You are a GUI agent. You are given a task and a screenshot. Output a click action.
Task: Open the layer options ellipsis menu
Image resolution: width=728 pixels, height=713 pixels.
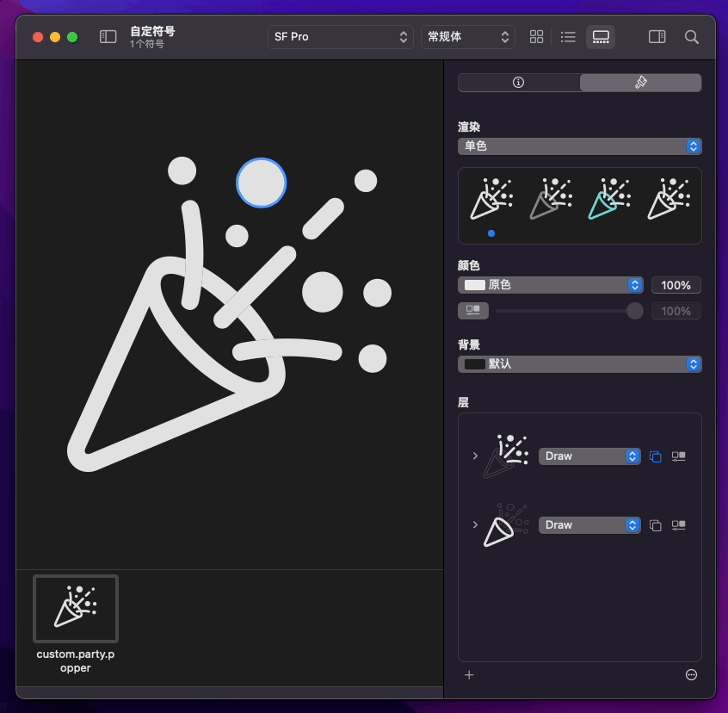tap(691, 675)
